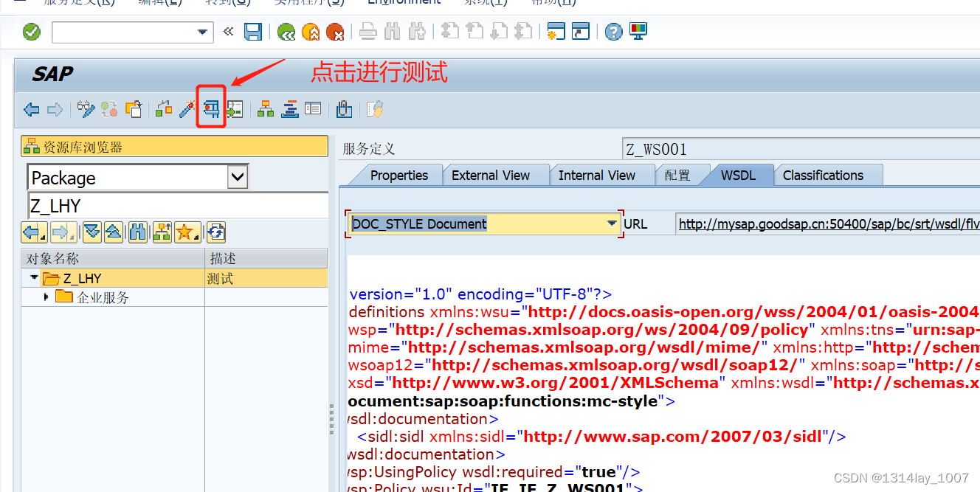Collapse all nodes with the double-up icon
This screenshot has height=492, width=980.
[113, 233]
